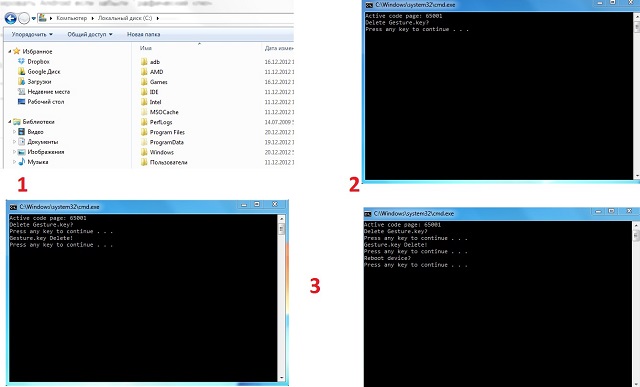This screenshot has height=387, width=640.
Task: Open Рабочий стол in favorites
Action: pos(46,102)
